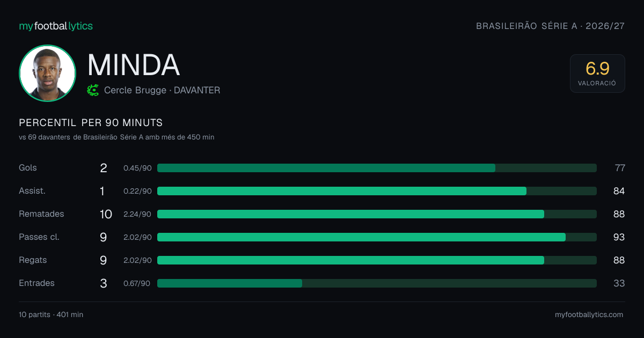Screen dimensions: 644x338
Task: Click the Brasileirão Série A 2026/27 header
Action: pyautogui.click(x=550, y=26)
